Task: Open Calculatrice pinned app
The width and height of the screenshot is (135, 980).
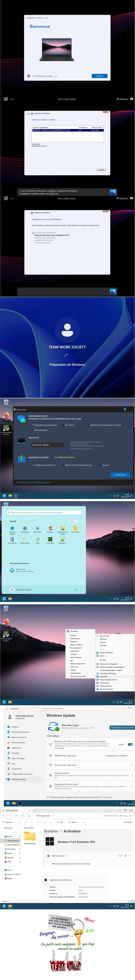Action: [x=12, y=540]
